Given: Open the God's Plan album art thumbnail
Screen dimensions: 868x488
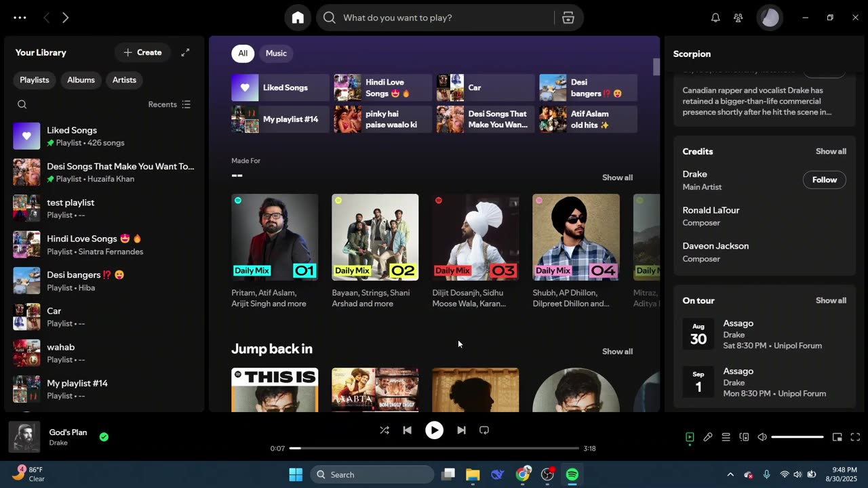Looking at the screenshot, I should [24, 437].
